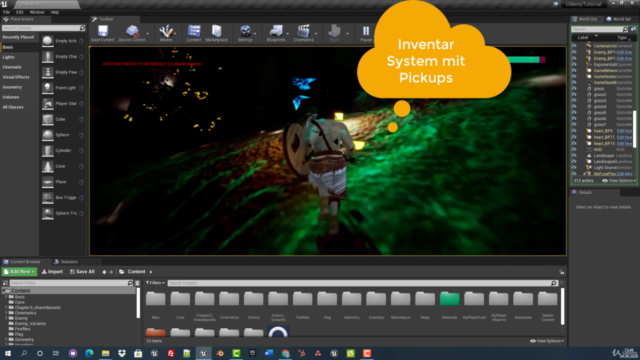Expand the Chapter3_sharedassets folder in tree
This screenshot has height=360, width=640.
click(x=7, y=307)
